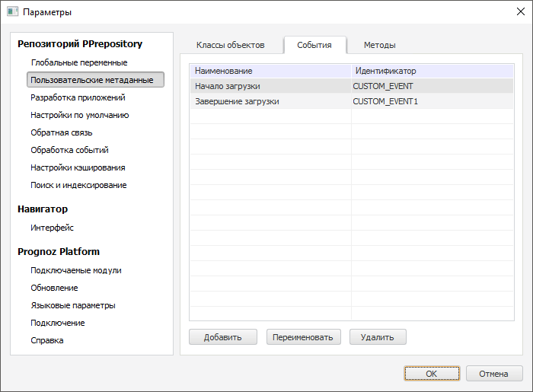Image resolution: width=533 pixels, height=392 pixels.
Task: Select Подключаемые модули item
Action: [x=76, y=270]
